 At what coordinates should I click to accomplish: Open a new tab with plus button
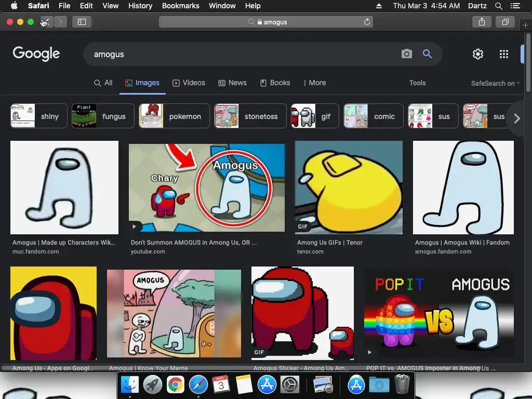(x=525, y=25)
